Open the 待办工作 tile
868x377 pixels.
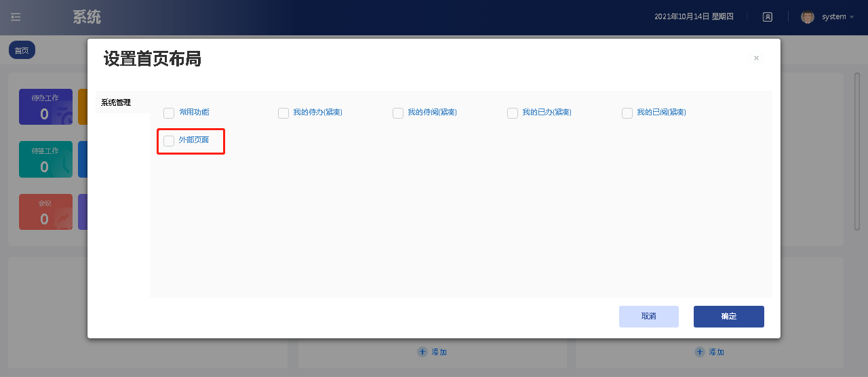coord(45,107)
